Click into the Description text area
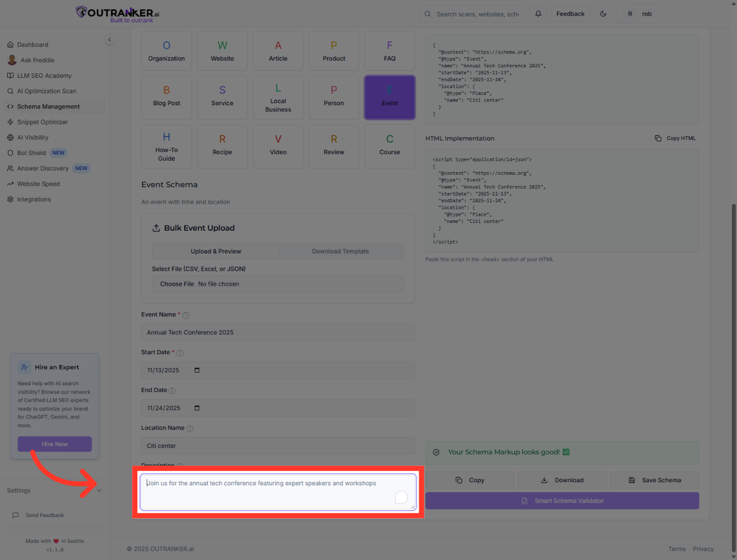 278,492
